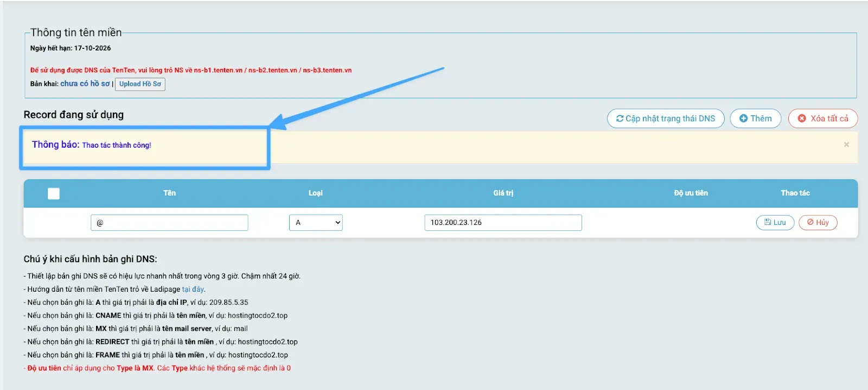
Task: Click the Giá trị field with IP address
Action: pos(503,223)
